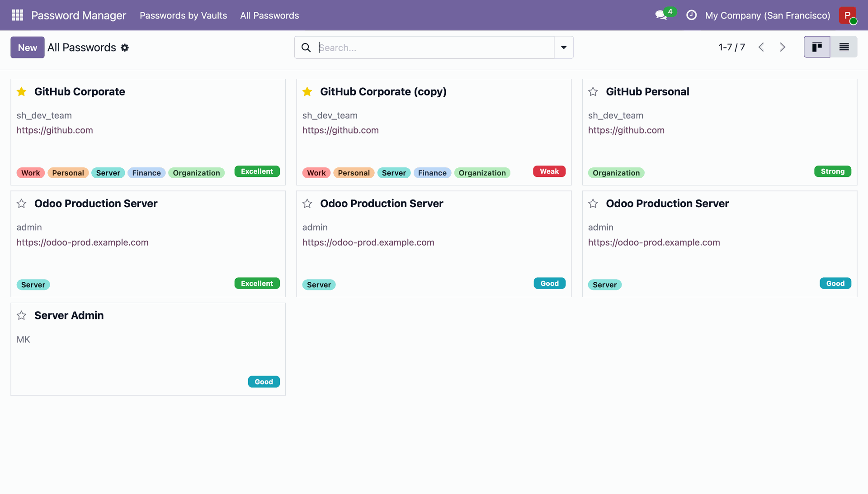Select All Passwords in the top menu
868x494 pixels.
[x=269, y=15]
